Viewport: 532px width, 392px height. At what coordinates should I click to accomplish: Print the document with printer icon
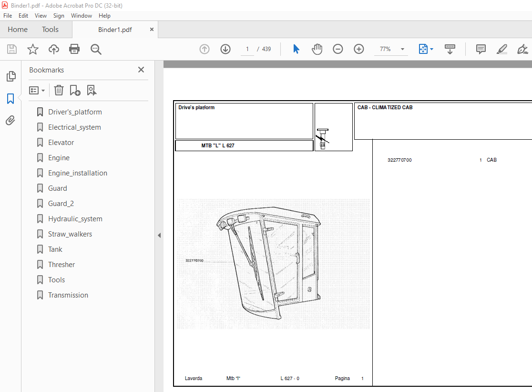click(74, 49)
